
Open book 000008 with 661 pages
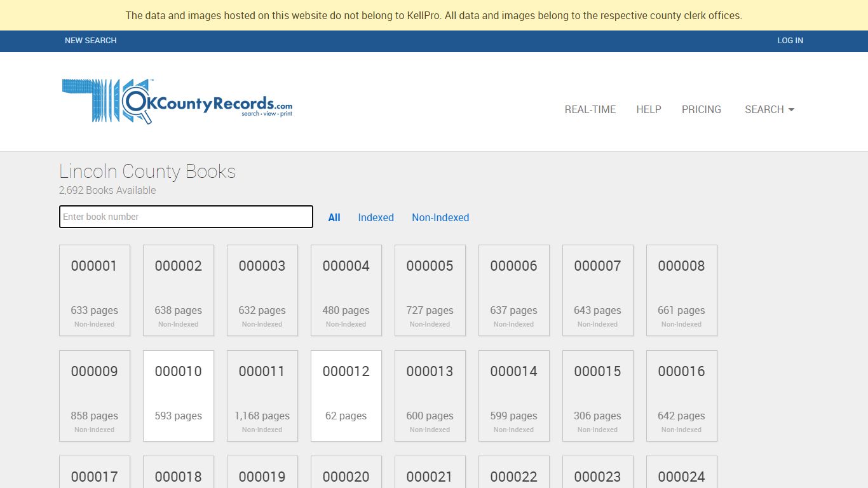[x=682, y=290]
